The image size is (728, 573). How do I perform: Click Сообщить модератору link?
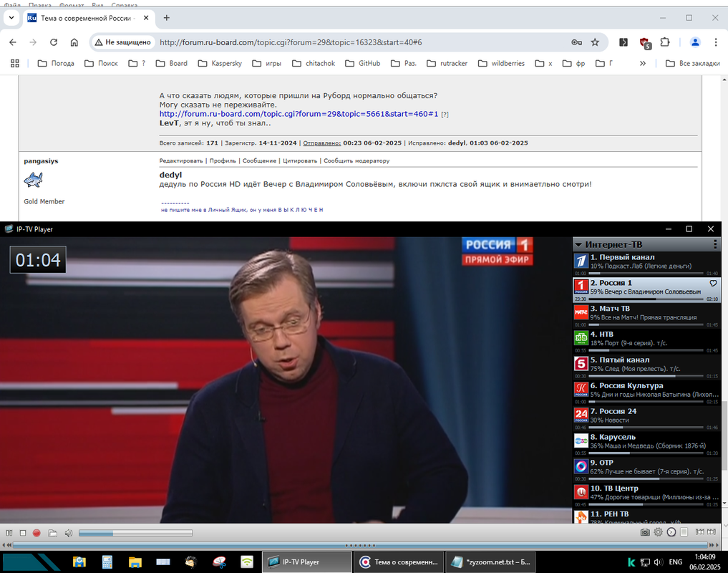coord(356,160)
